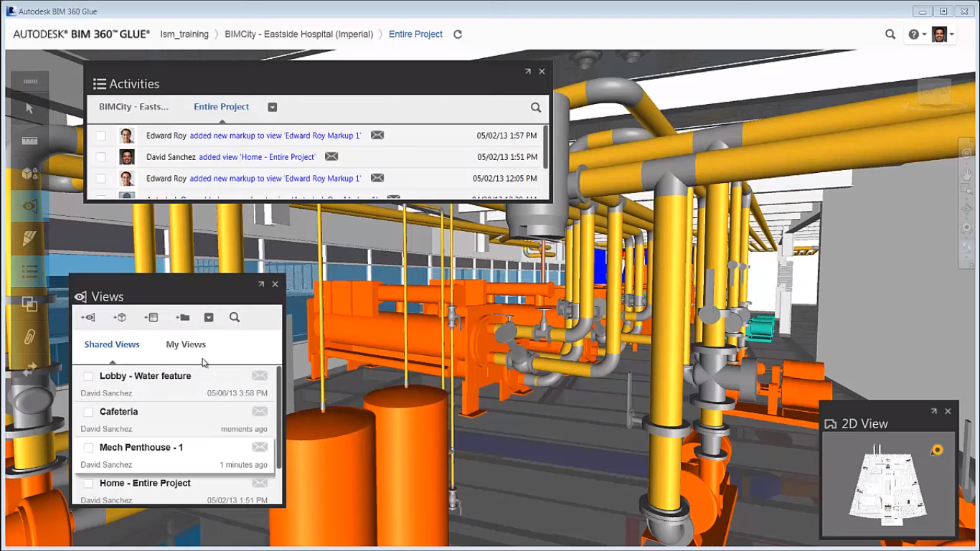
Task: Click the add view icon in Views toolbar
Action: tap(88, 317)
